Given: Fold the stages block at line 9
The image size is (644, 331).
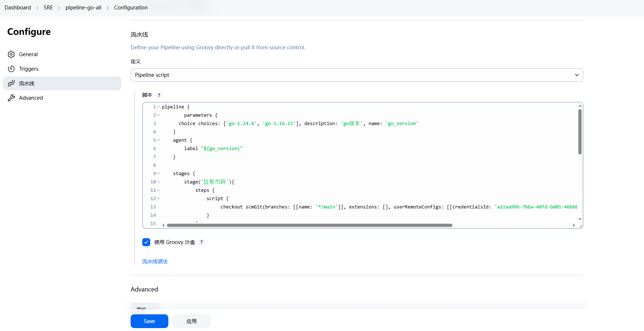Looking at the screenshot, I should tap(158, 174).
